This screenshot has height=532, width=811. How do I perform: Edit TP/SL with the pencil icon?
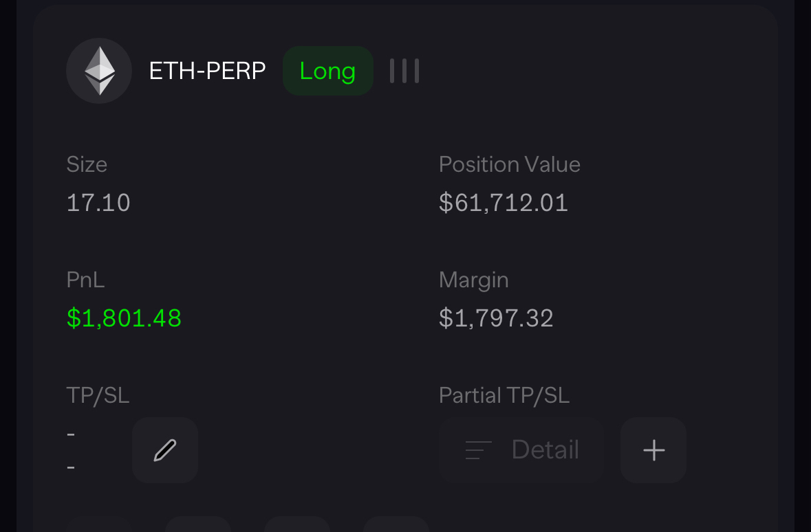pyautogui.click(x=165, y=450)
